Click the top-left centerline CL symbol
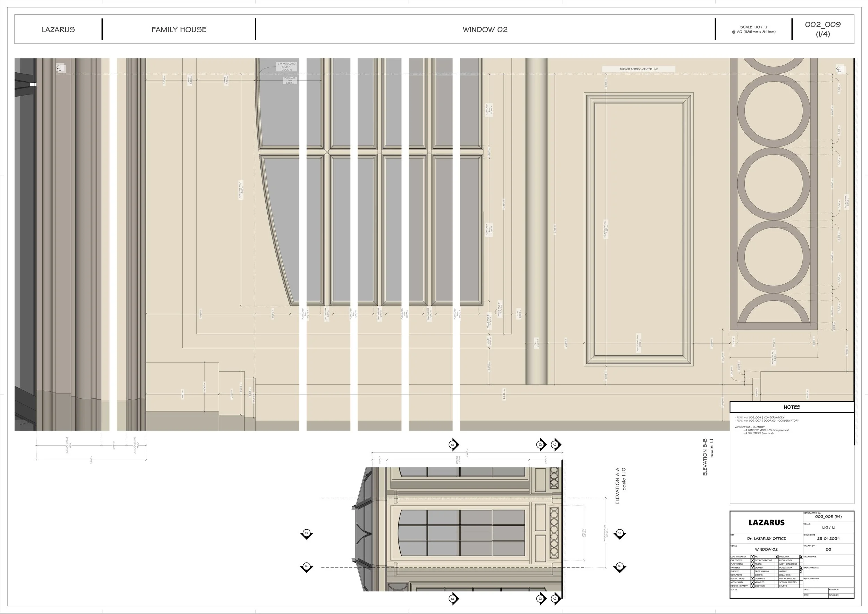The width and height of the screenshot is (868, 614). click(x=60, y=68)
